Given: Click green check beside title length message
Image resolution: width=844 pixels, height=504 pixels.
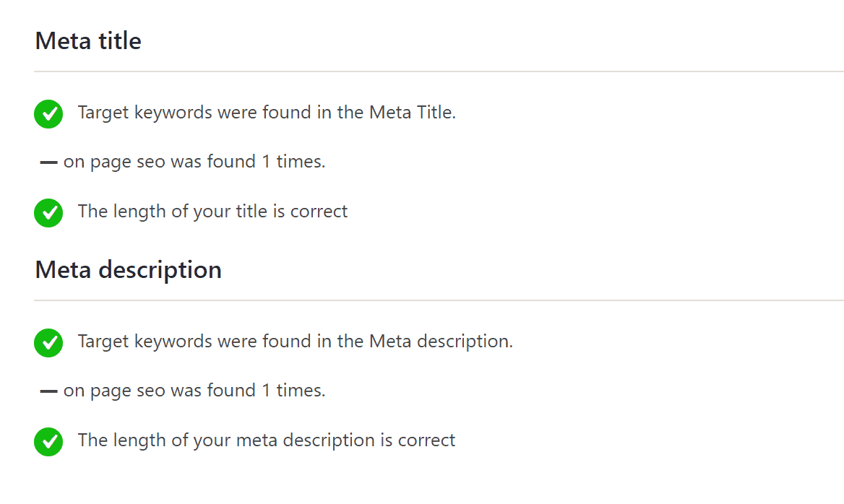Looking at the screenshot, I should [48, 213].
